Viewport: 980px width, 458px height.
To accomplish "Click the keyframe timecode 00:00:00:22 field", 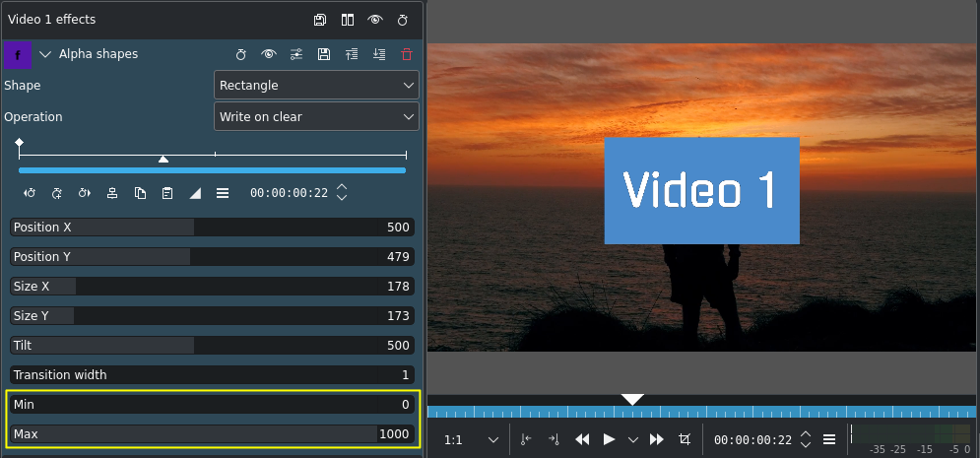I will click(x=289, y=193).
